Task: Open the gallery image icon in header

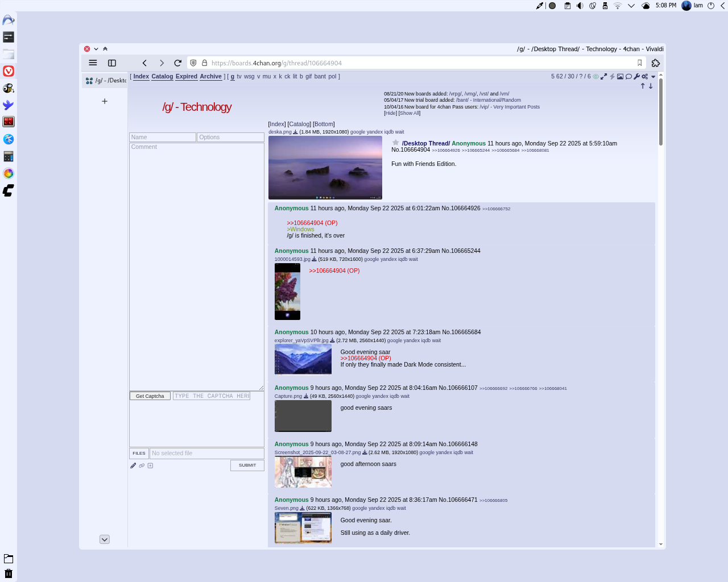Action: pos(621,77)
